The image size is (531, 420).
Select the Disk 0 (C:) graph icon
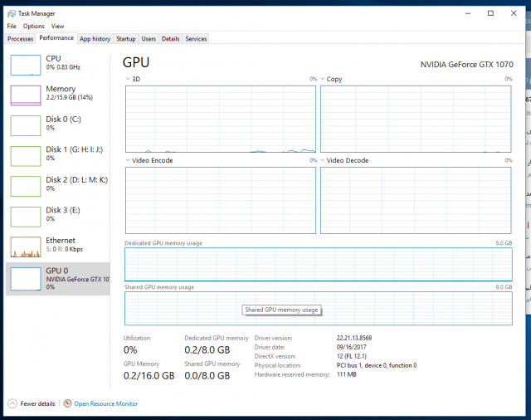pos(25,125)
